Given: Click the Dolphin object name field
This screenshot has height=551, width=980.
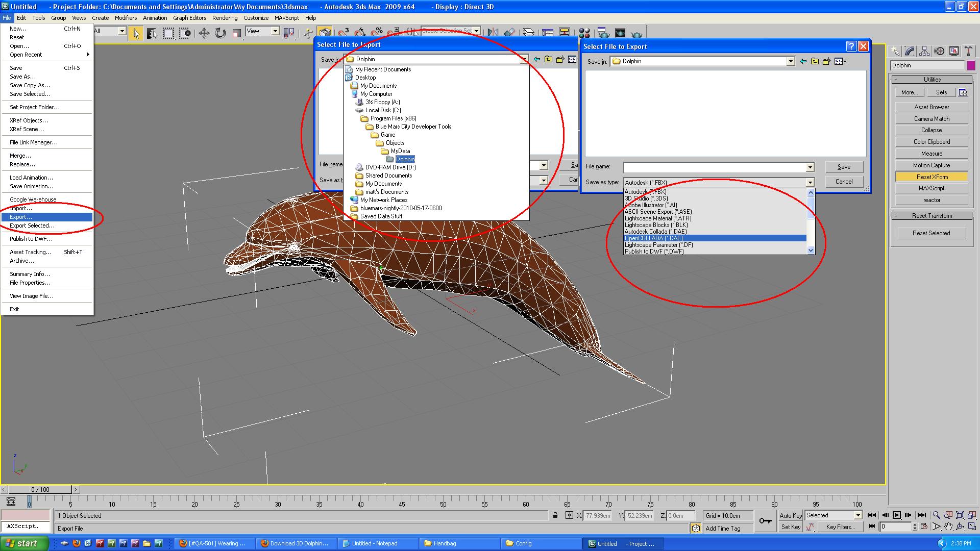Looking at the screenshot, I should [927, 65].
